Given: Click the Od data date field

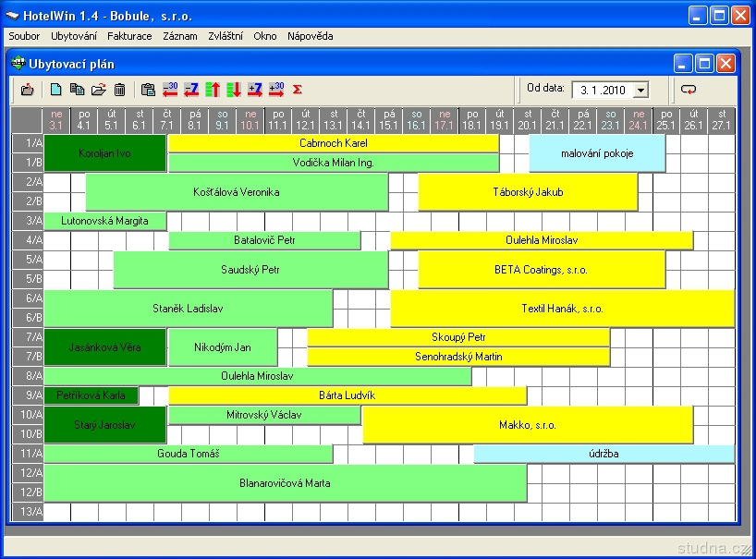Looking at the screenshot, I should (604, 91).
